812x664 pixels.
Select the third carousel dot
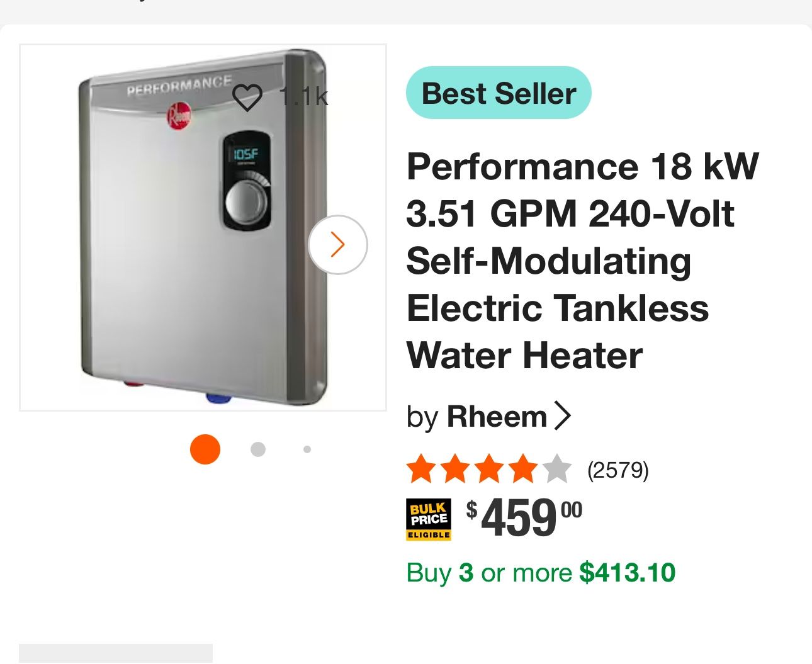click(307, 449)
